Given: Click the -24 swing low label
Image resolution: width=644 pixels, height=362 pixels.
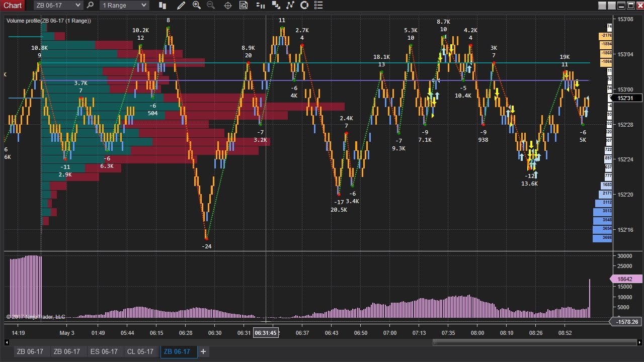Looking at the screenshot, I should point(206,246).
